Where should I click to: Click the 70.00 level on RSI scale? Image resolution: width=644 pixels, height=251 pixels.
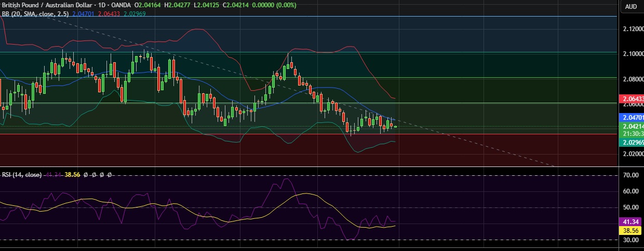630,176
